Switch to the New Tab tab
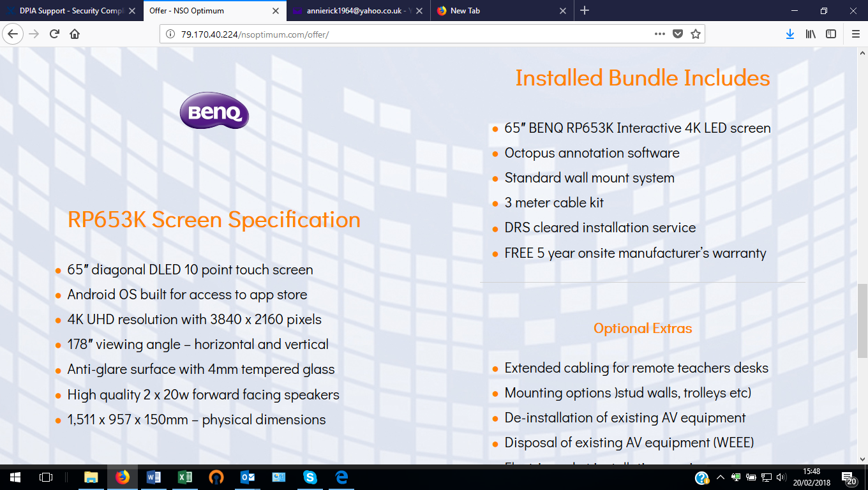Screen dimensions: 868x490 [501, 11]
